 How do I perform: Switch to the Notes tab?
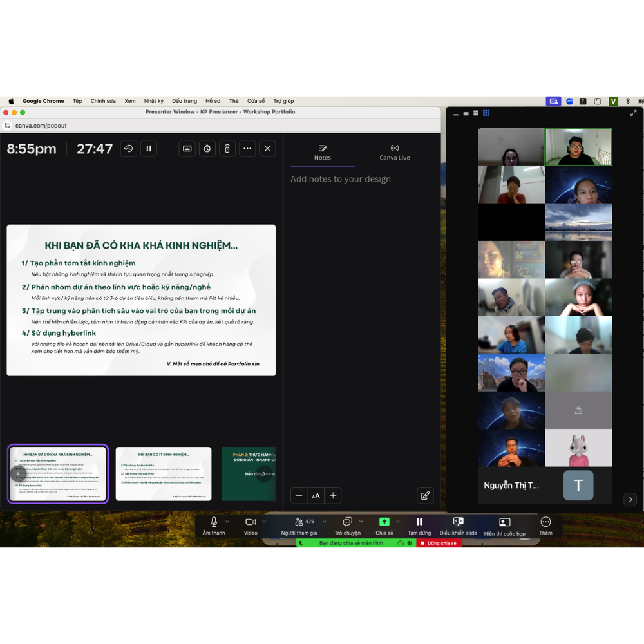coord(323,153)
